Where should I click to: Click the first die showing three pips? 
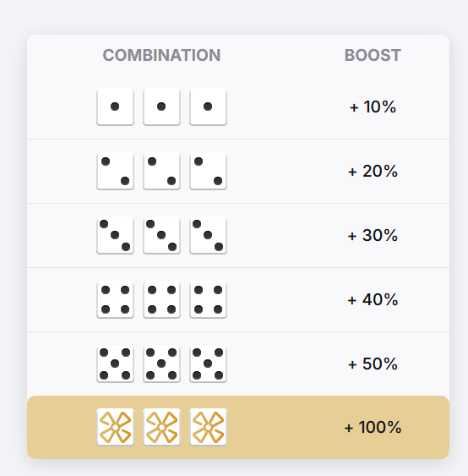click(x=115, y=235)
